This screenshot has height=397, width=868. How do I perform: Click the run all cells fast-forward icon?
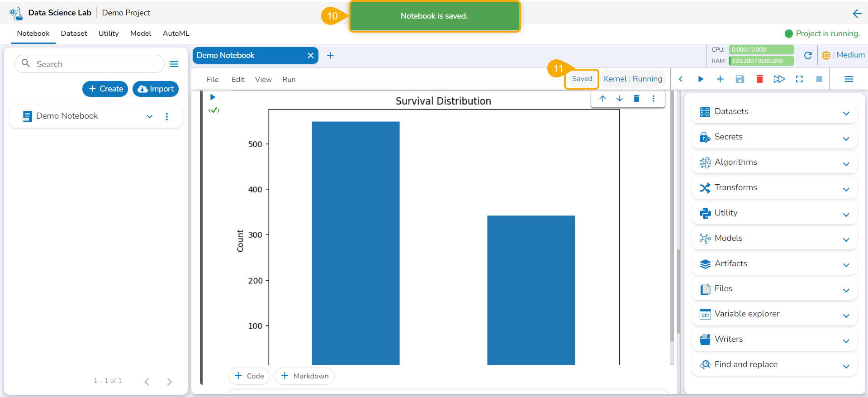coord(779,79)
